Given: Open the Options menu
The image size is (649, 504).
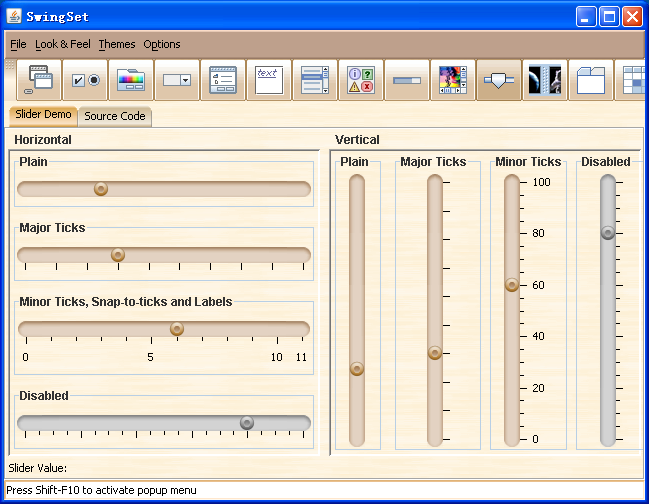Looking at the screenshot, I should pyautogui.click(x=162, y=44).
